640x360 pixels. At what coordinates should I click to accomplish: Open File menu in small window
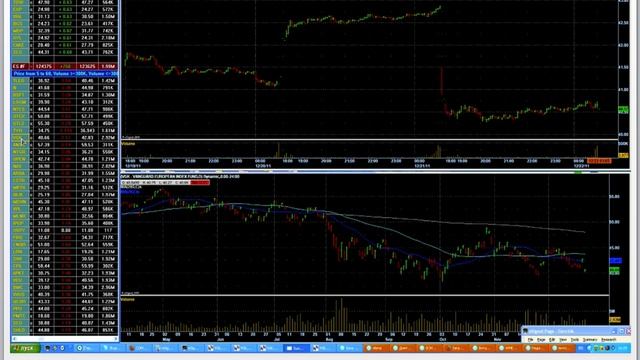pos(530,340)
